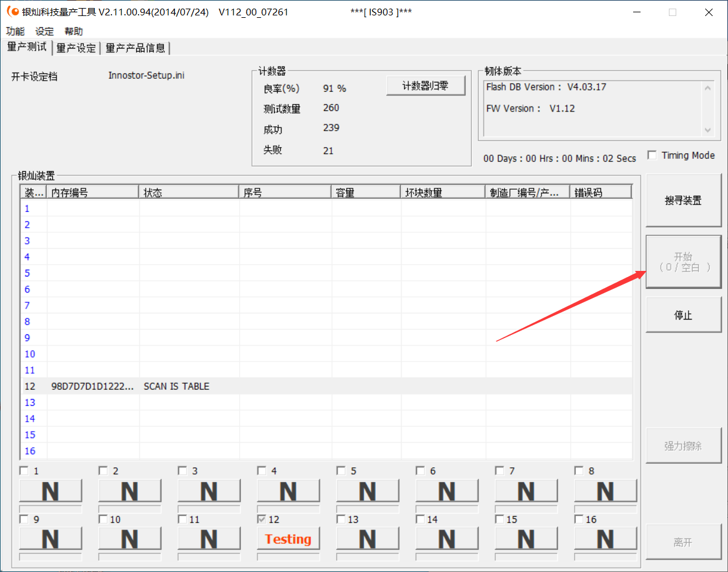Click the 停止 button

pos(683,315)
